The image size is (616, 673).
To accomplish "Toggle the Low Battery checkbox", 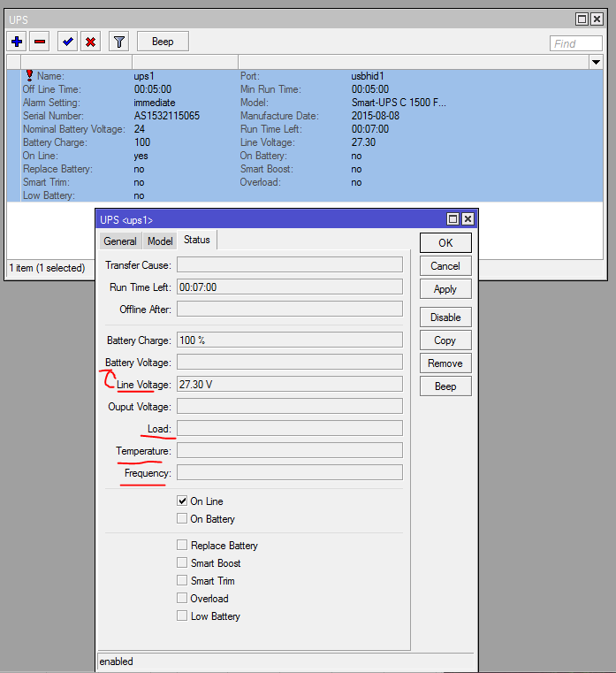I will [182, 616].
